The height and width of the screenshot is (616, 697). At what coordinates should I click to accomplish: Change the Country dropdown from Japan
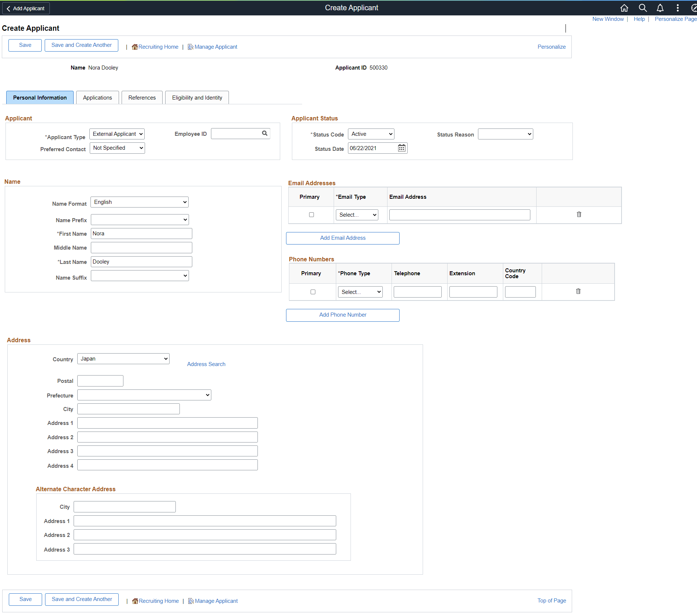pyautogui.click(x=123, y=359)
